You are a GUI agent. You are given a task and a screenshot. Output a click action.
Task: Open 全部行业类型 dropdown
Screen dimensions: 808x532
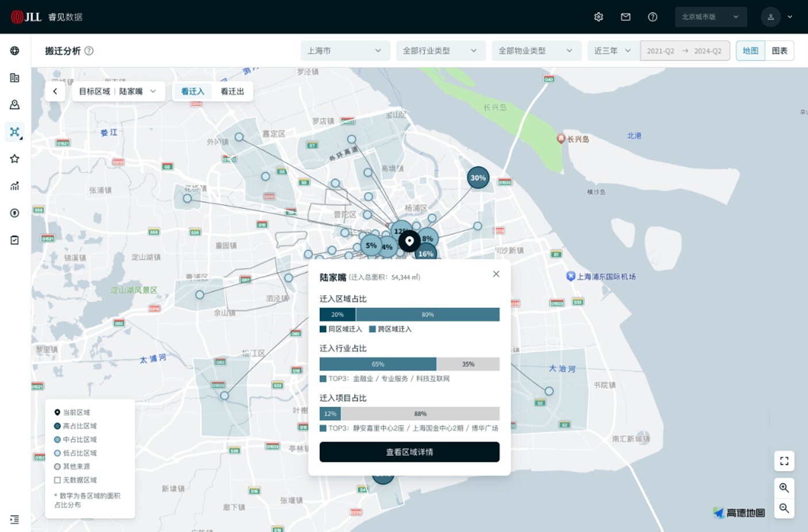[439, 51]
